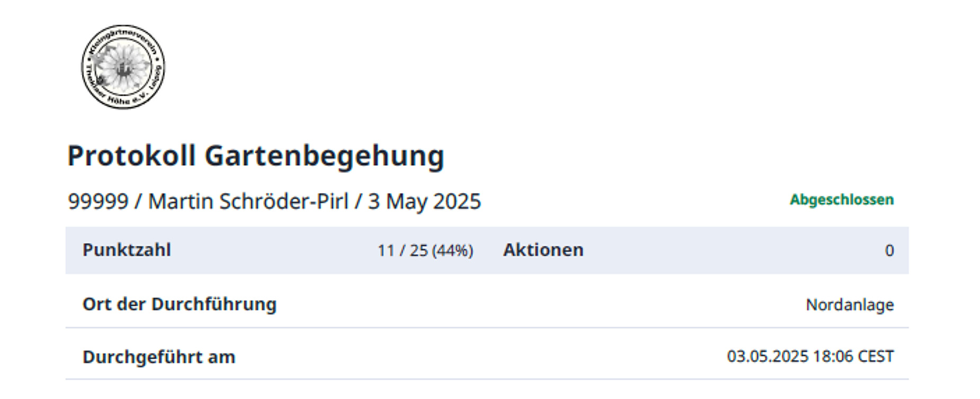Click the Durchgeführt am label
The image size is (980, 399).
[159, 357]
